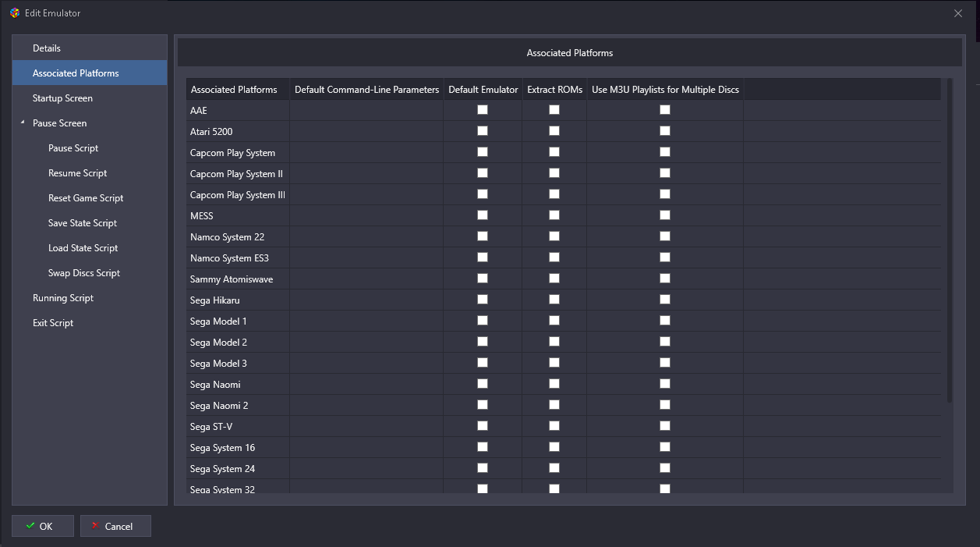The height and width of the screenshot is (547, 980).
Task: Toggle Default Emulator for Sega ST-V
Action: click(483, 426)
